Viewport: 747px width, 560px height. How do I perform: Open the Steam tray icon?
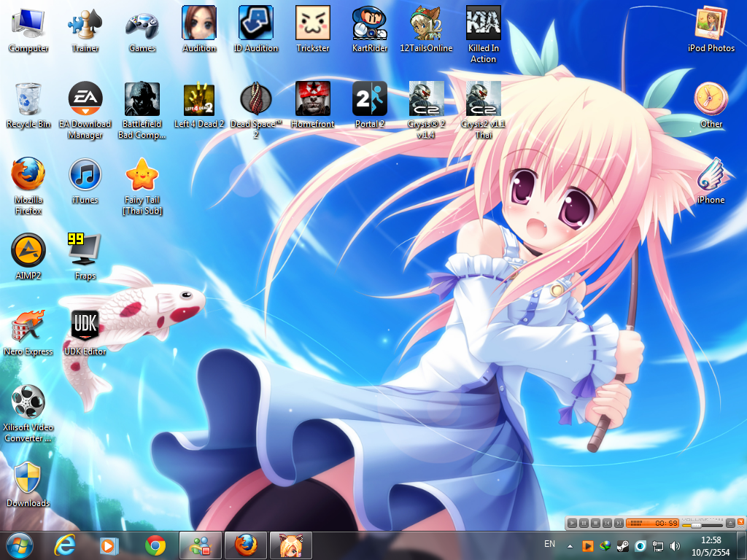pos(622,545)
